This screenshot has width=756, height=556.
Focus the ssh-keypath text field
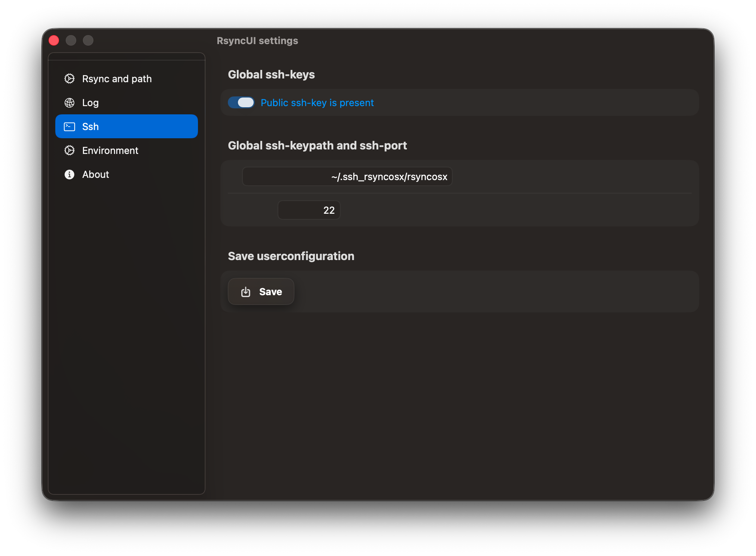pyautogui.click(x=347, y=177)
